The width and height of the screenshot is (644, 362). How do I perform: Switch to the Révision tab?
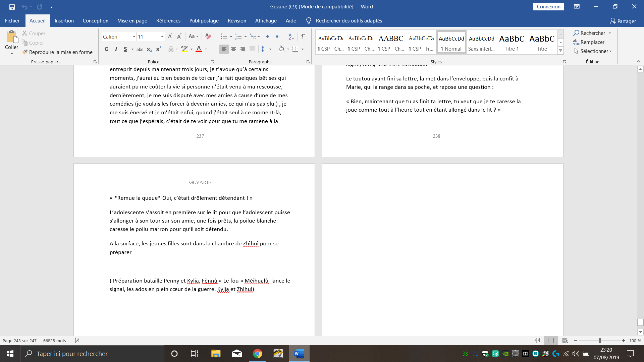[x=237, y=21]
